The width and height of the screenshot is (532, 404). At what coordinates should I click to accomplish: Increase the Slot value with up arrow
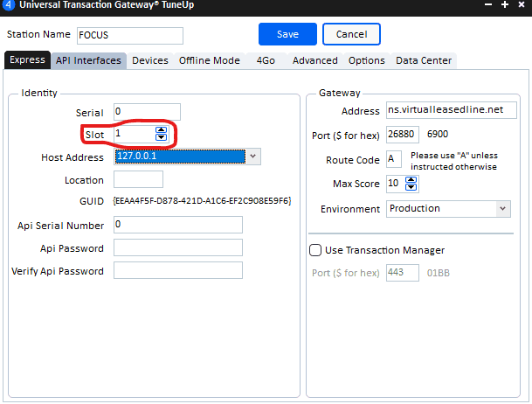tap(161, 130)
